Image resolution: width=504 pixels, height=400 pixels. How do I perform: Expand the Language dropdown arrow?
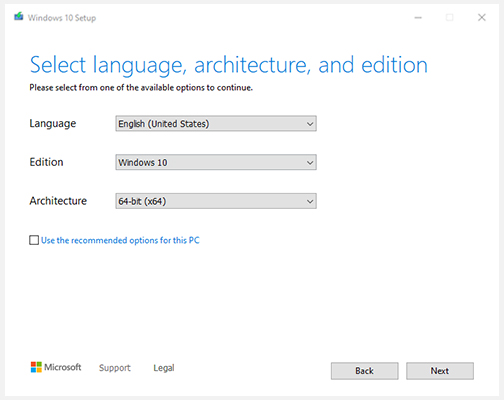[x=310, y=124]
